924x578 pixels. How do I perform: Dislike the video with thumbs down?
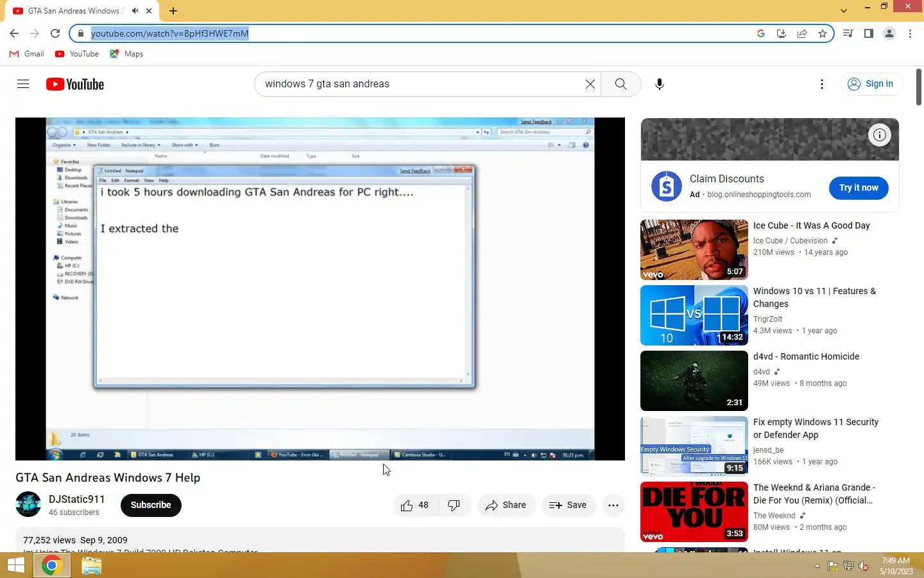click(x=454, y=505)
